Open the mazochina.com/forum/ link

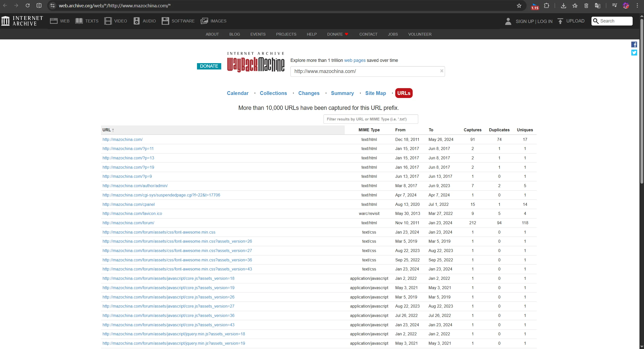pos(128,223)
